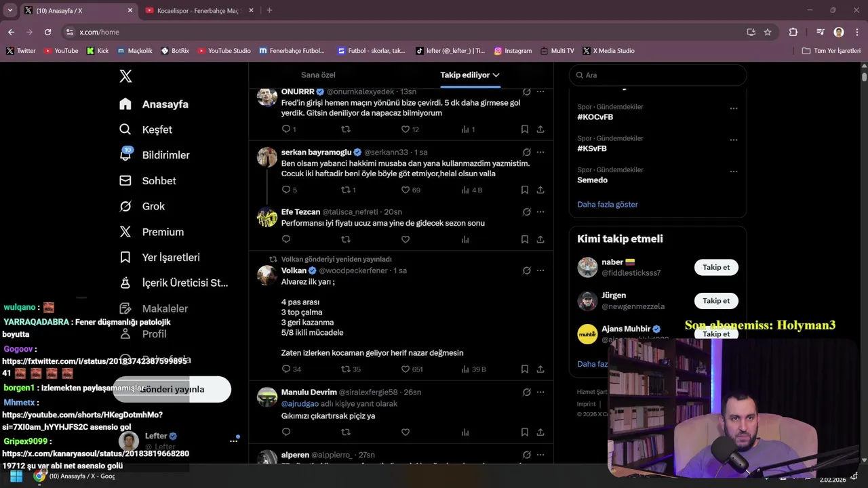Open Tüm Yer İşaretleri folder
The image size is (868, 488).
831,51
